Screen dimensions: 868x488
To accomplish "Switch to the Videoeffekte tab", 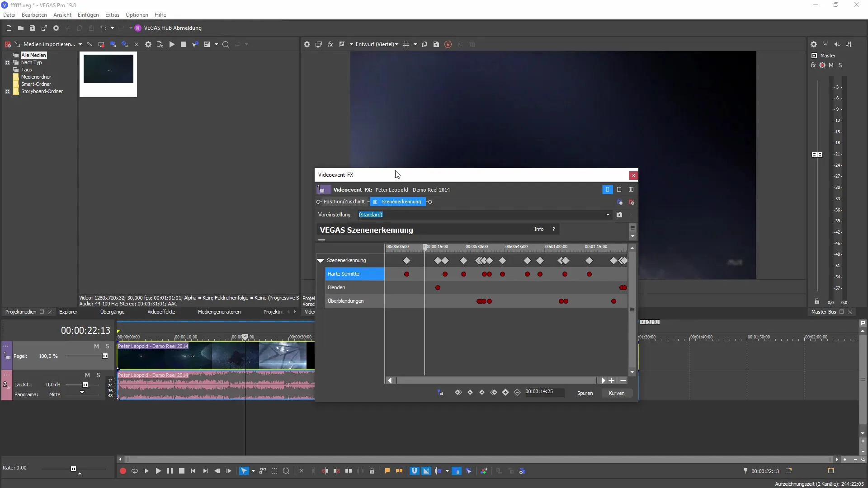I will pos(161,312).
